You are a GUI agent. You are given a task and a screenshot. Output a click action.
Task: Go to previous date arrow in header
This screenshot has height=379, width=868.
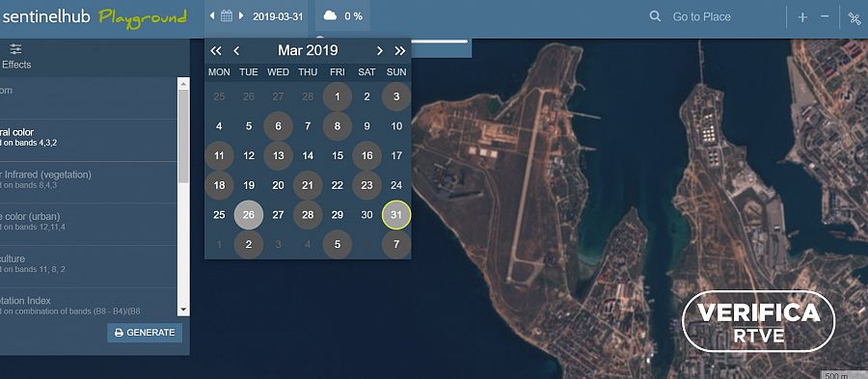coord(212,16)
